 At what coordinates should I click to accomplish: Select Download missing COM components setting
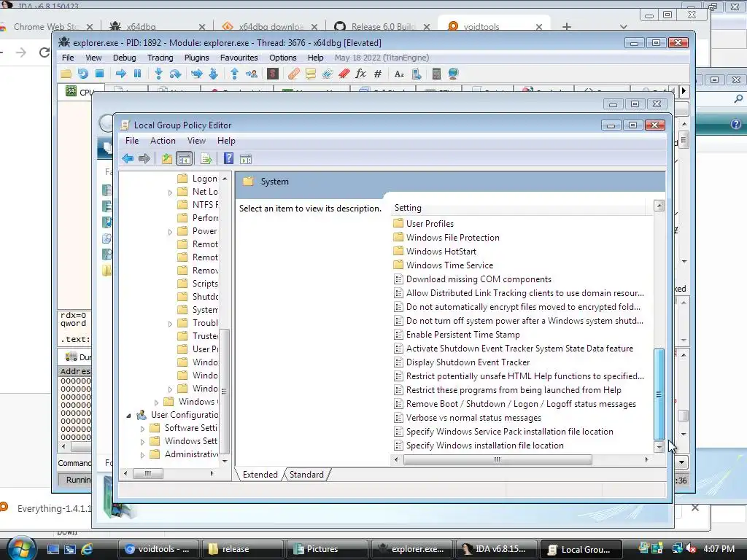(x=473, y=279)
